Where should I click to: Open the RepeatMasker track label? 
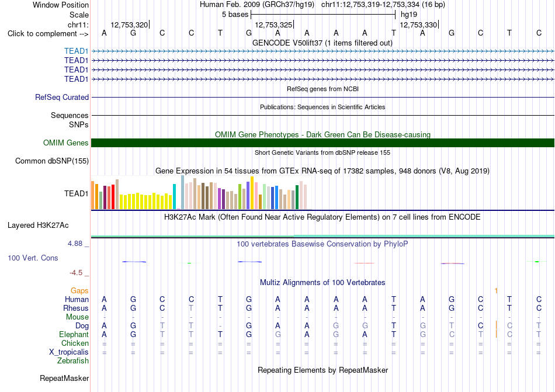pos(64,379)
